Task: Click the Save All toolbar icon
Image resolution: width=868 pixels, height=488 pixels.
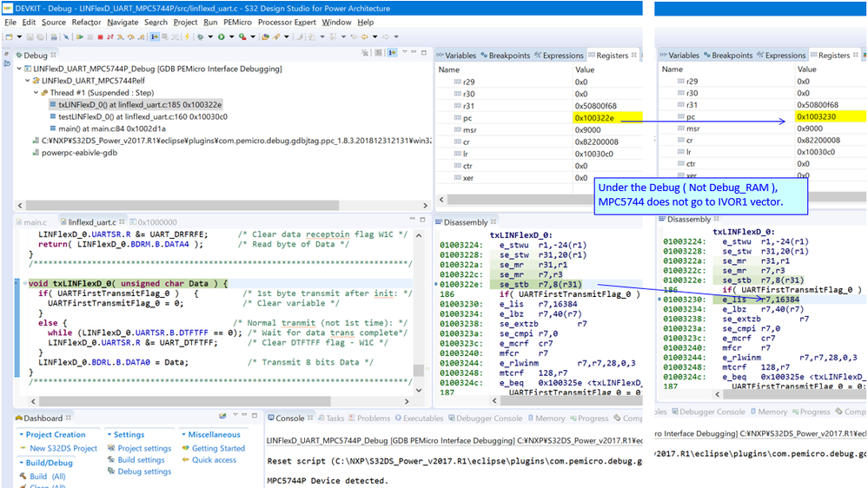Action: point(40,37)
